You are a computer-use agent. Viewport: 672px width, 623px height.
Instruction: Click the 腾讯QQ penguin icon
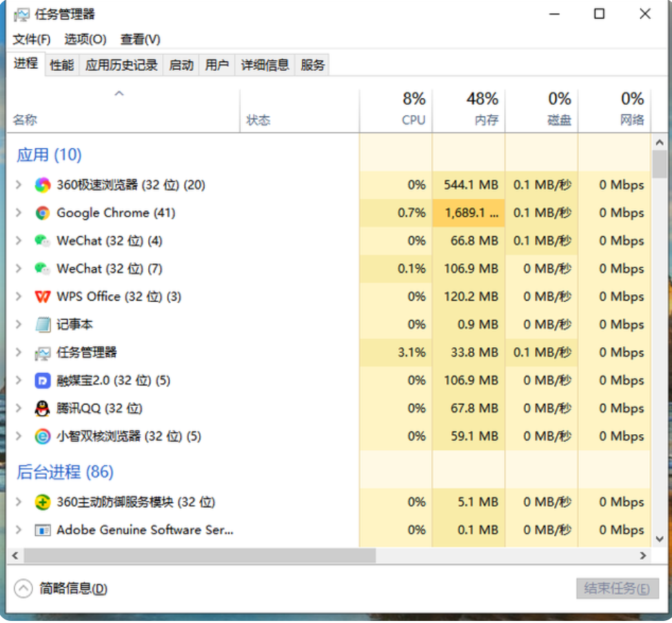tap(43, 409)
